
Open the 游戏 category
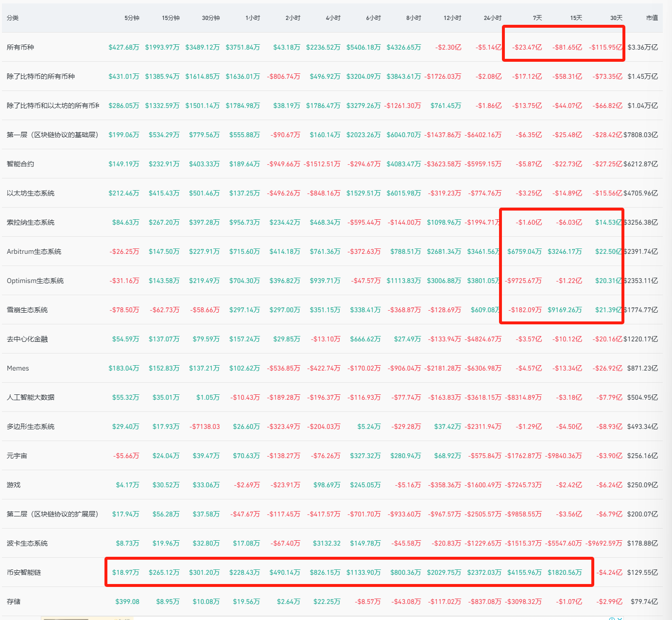pos(14,485)
